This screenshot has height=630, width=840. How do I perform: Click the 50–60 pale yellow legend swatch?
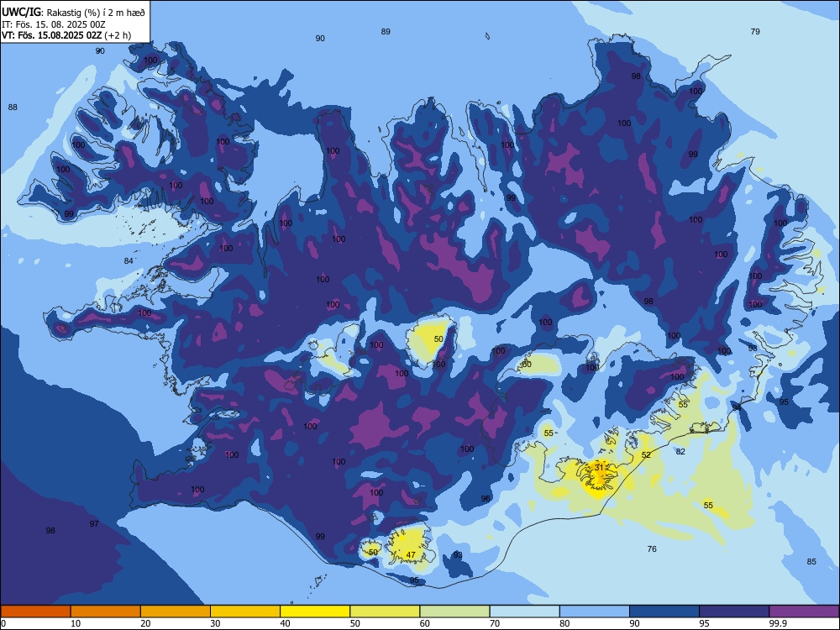(385, 612)
